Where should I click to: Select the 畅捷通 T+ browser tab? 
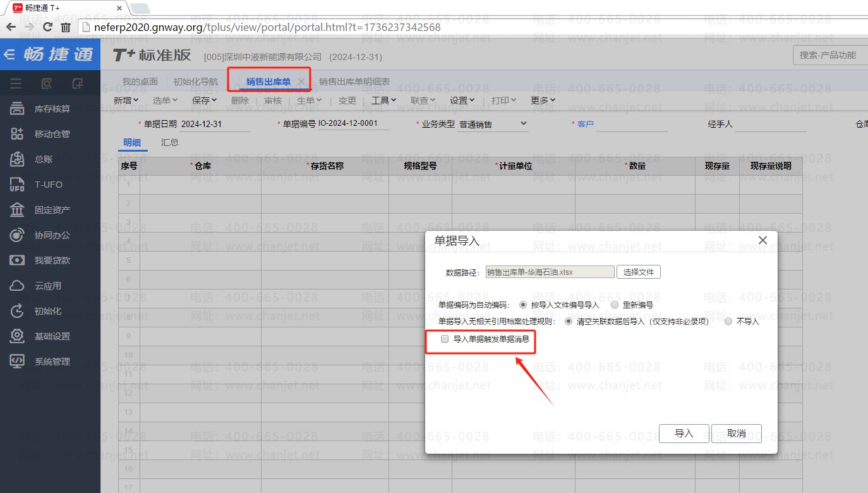67,8
